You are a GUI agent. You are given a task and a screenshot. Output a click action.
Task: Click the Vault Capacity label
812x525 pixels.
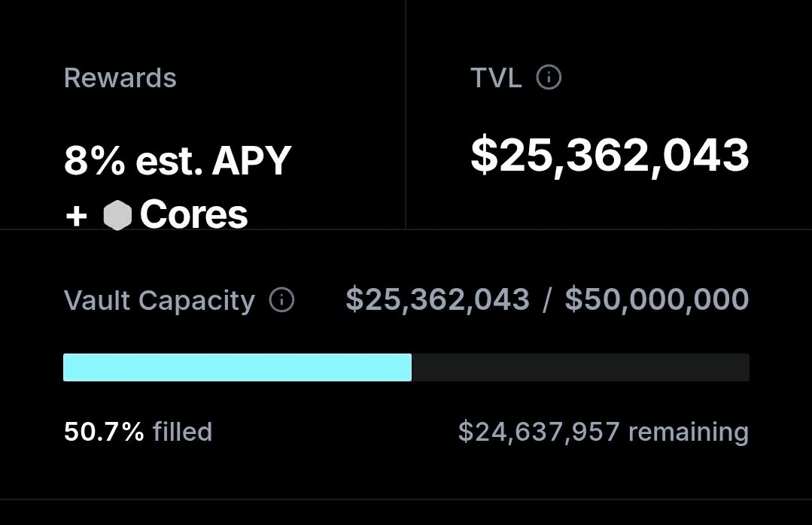click(160, 300)
